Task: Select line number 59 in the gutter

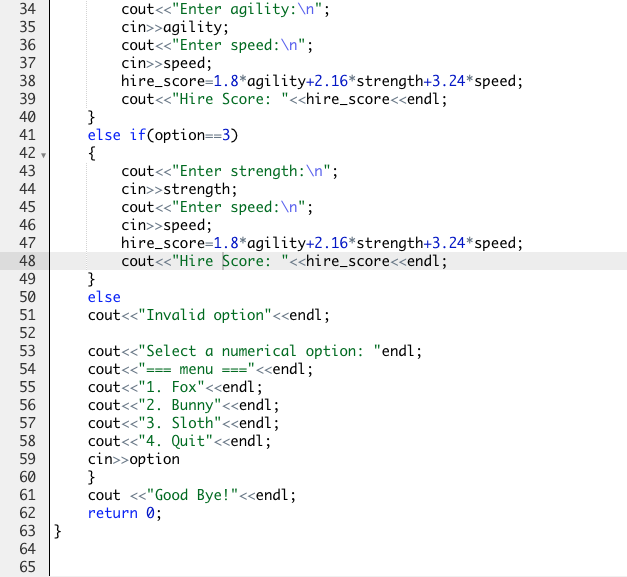Action: tap(27, 459)
